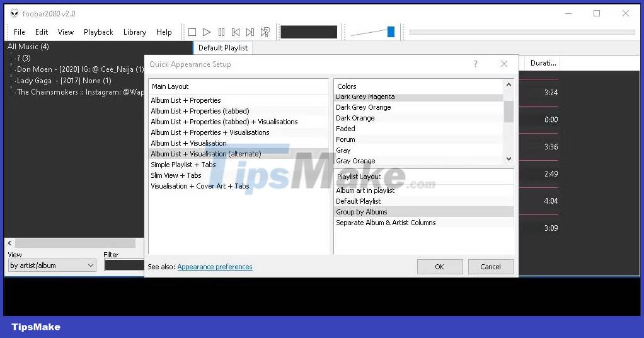Select The Chainsmokers tree item

click(x=80, y=92)
